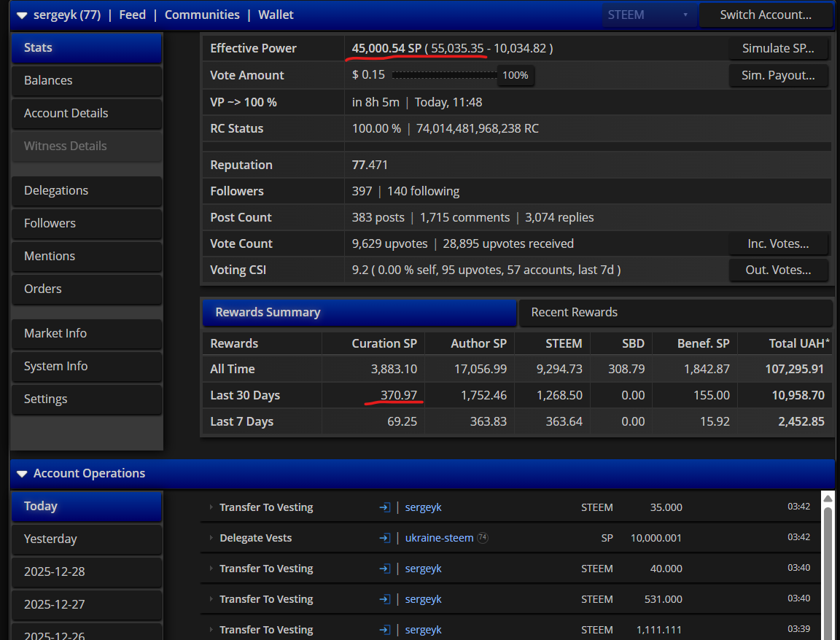Click the Voting CSI value 9.2 text
Image resolution: width=840 pixels, height=640 pixels.
click(x=360, y=270)
